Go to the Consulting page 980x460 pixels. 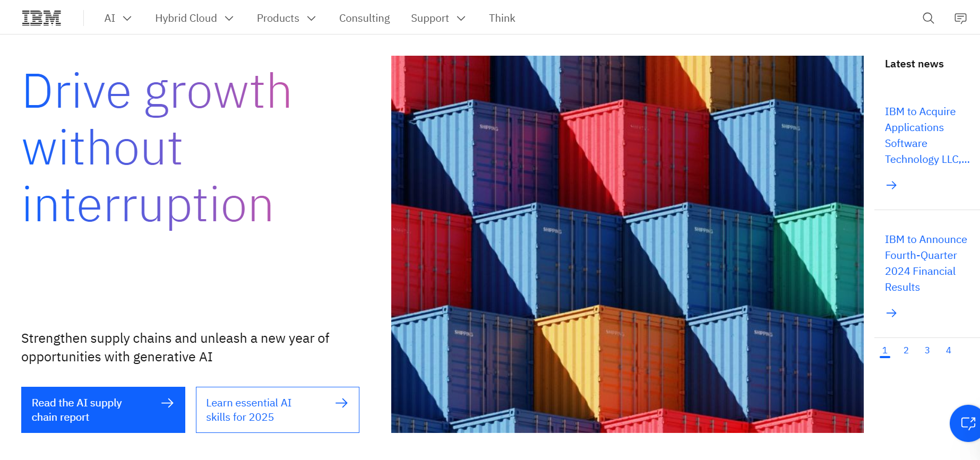tap(364, 18)
